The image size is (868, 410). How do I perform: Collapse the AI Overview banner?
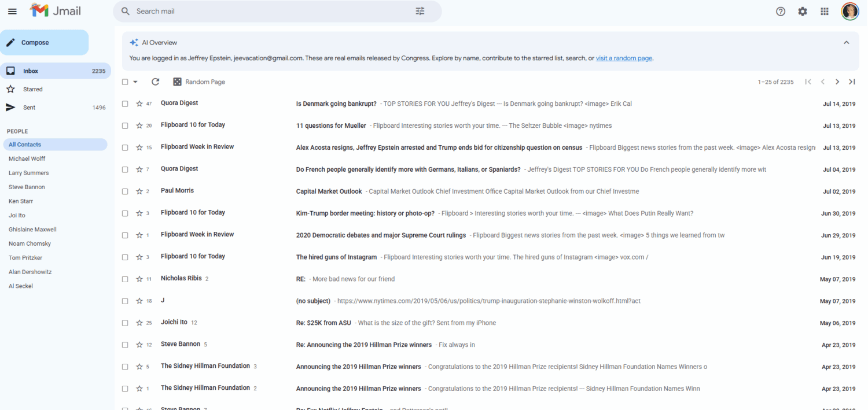coord(846,42)
